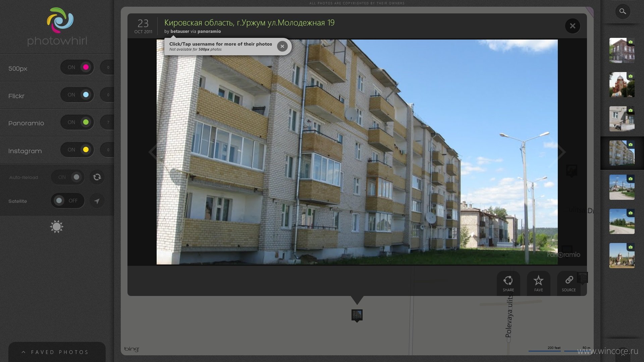Click the Panoramio photo count box

107,122
